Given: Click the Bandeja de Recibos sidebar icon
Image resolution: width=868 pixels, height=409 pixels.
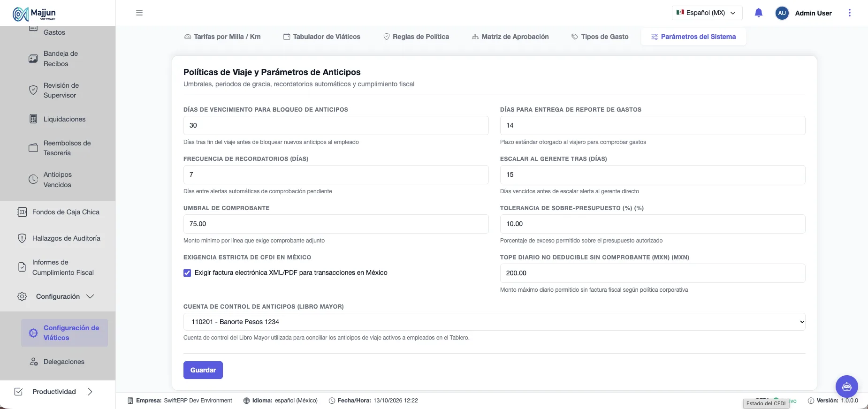Looking at the screenshot, I should click(x=33, y=59).
